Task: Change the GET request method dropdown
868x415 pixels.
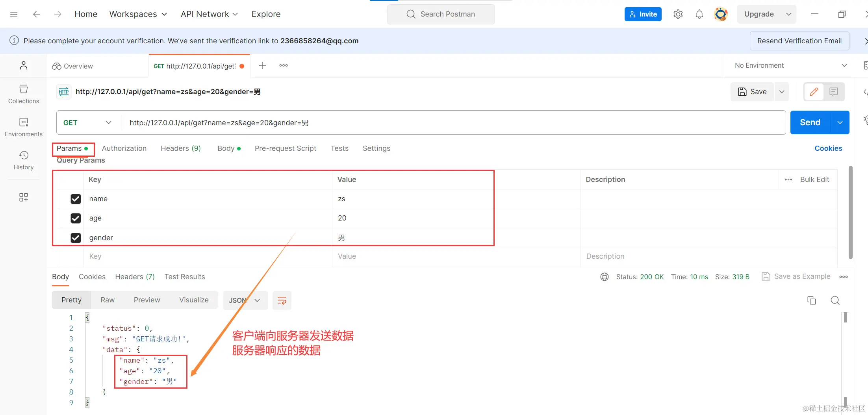Action: tap(88, 123)
